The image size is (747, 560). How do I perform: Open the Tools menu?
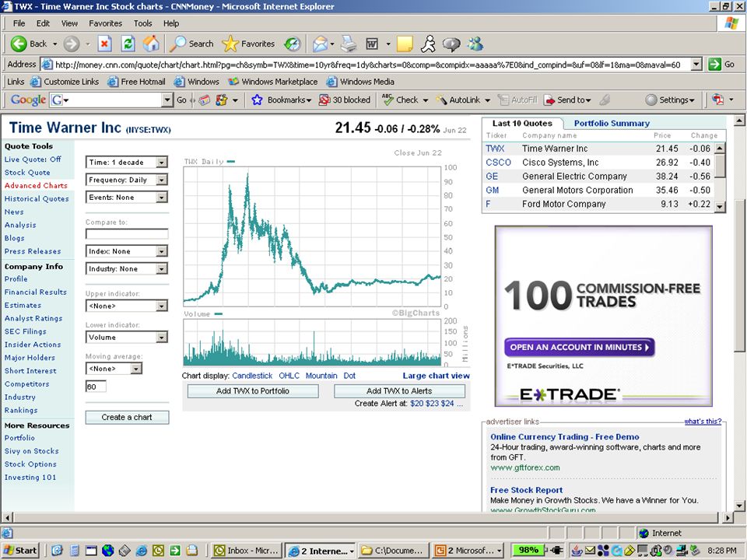(x=142, y=23)
